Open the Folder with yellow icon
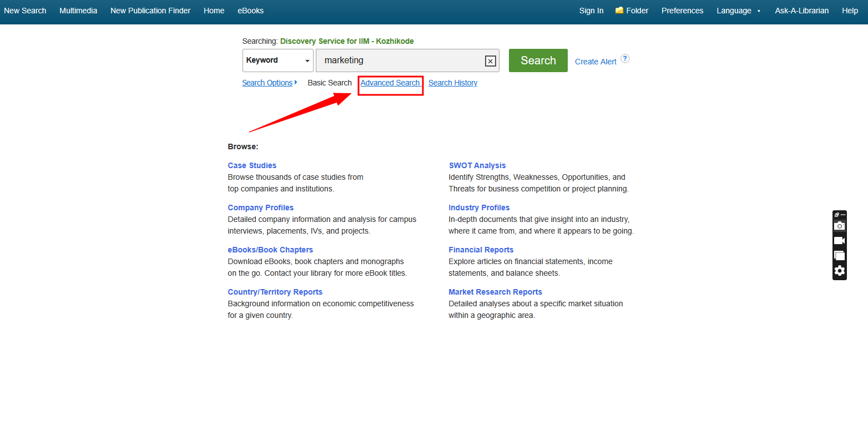This screenshot has height=425, width=868. (632, 11)
